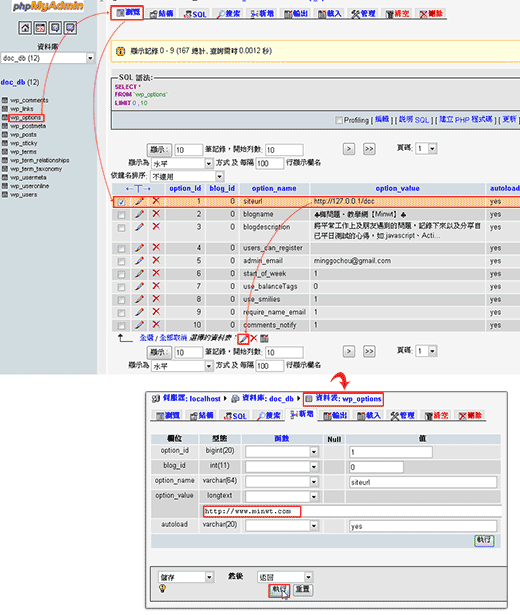
Task: Delete the admin_email row
Action: pyautogui.click(x=156, y=260)
